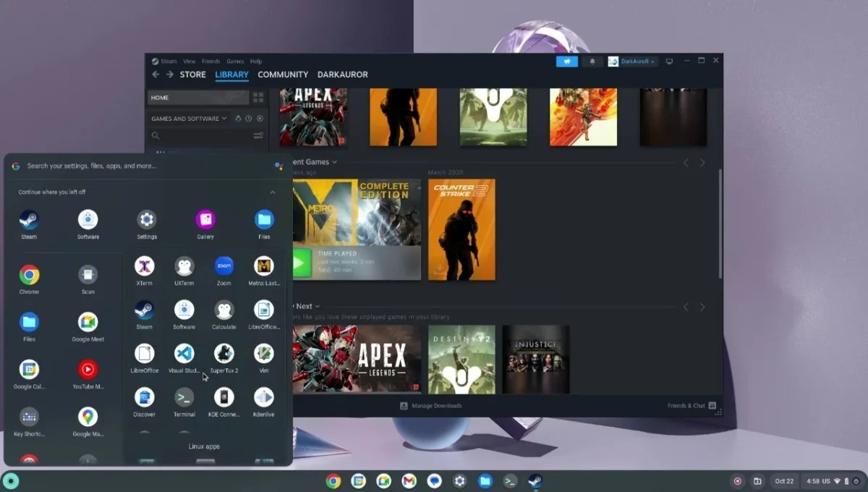Screen dimensions: 868x492
Task: Open Friends & Chat in Steam
Action: click(692, 406)
